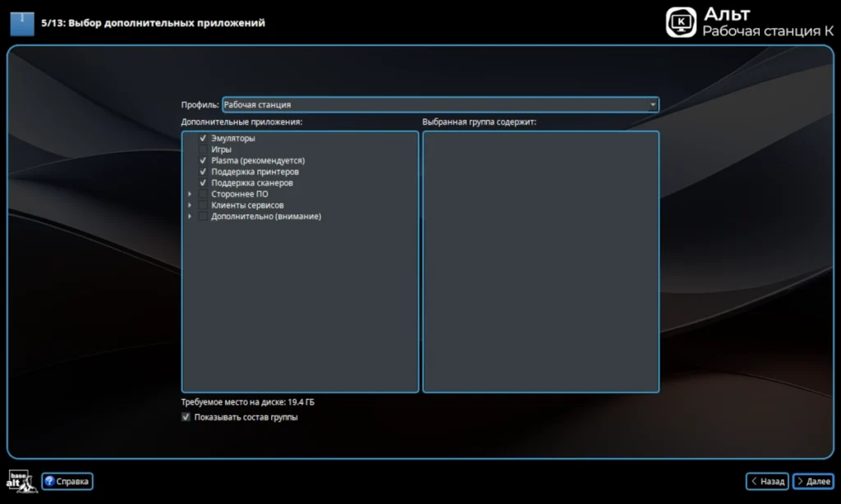Click the Выбранная группа содержит panel
841x504 pixels.
(540, 262)
